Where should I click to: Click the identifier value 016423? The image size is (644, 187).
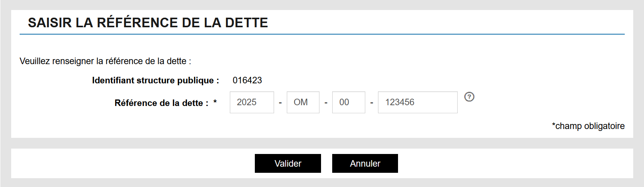pos(247,80)
